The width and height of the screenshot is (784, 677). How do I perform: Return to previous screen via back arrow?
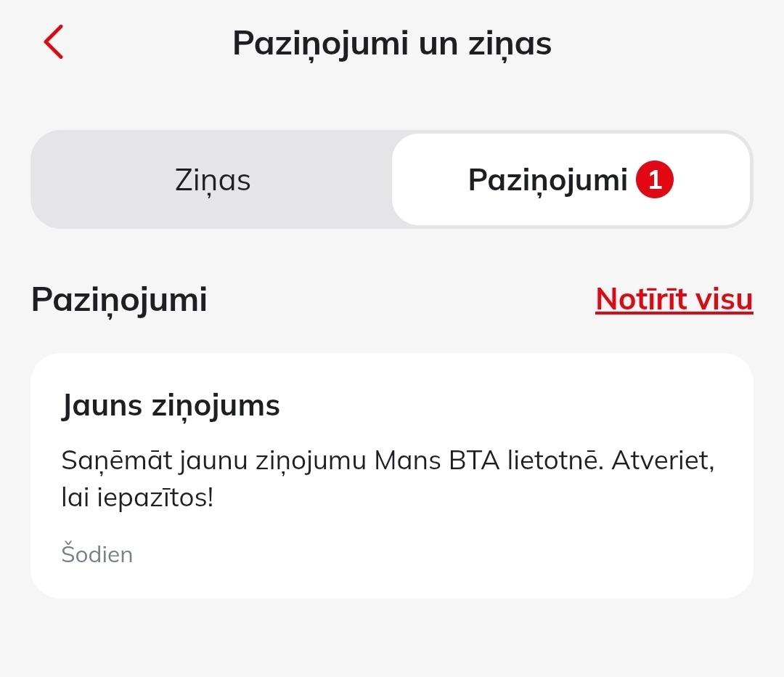(x=52, y=44)
